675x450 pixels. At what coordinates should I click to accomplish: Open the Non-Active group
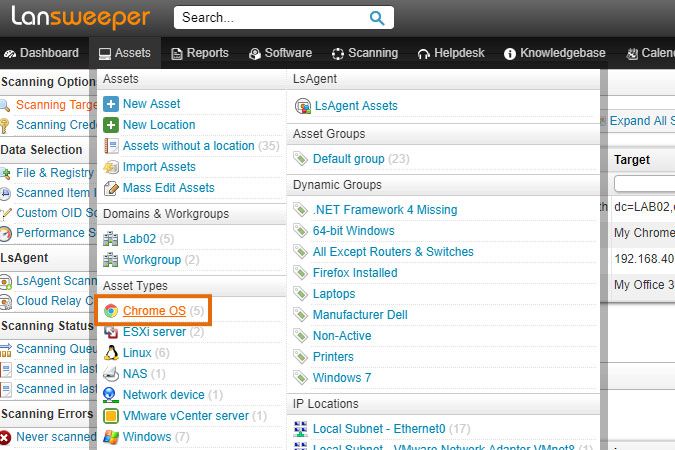[342, 336]
